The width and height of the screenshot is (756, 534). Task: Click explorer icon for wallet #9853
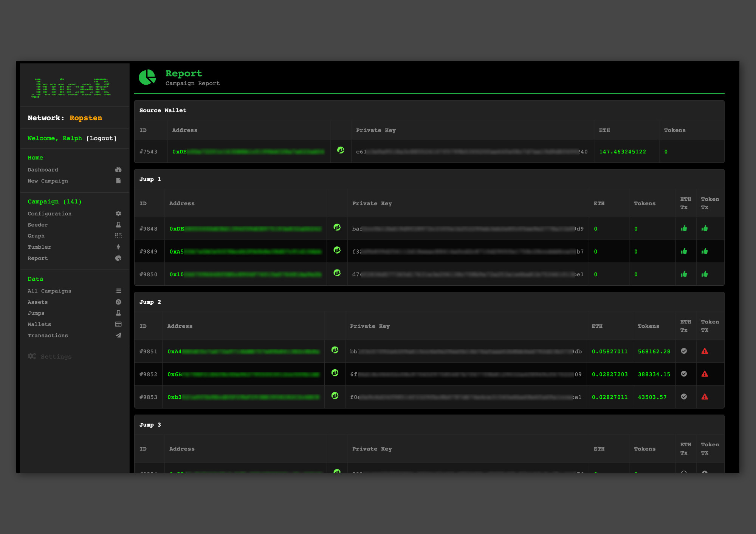(335, 395)
